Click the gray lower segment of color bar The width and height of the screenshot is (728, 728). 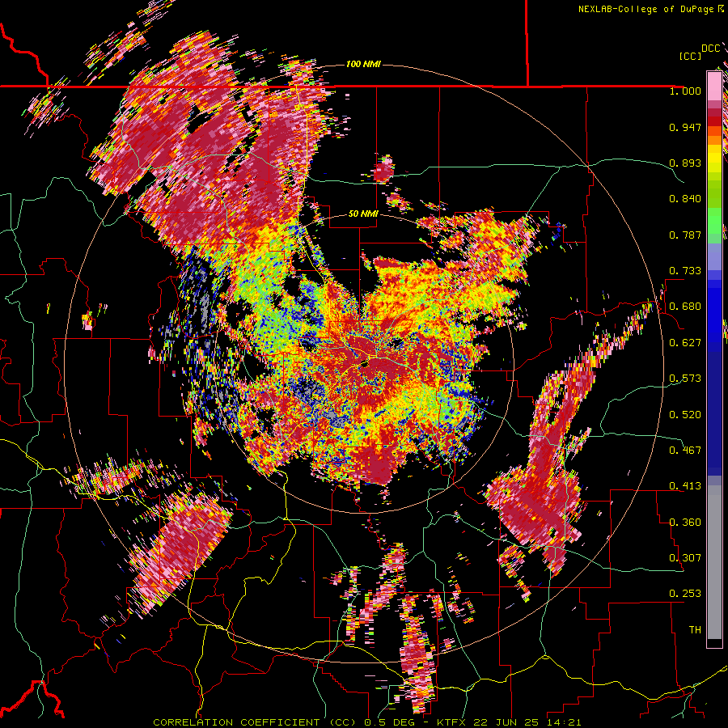coord(714,562)
